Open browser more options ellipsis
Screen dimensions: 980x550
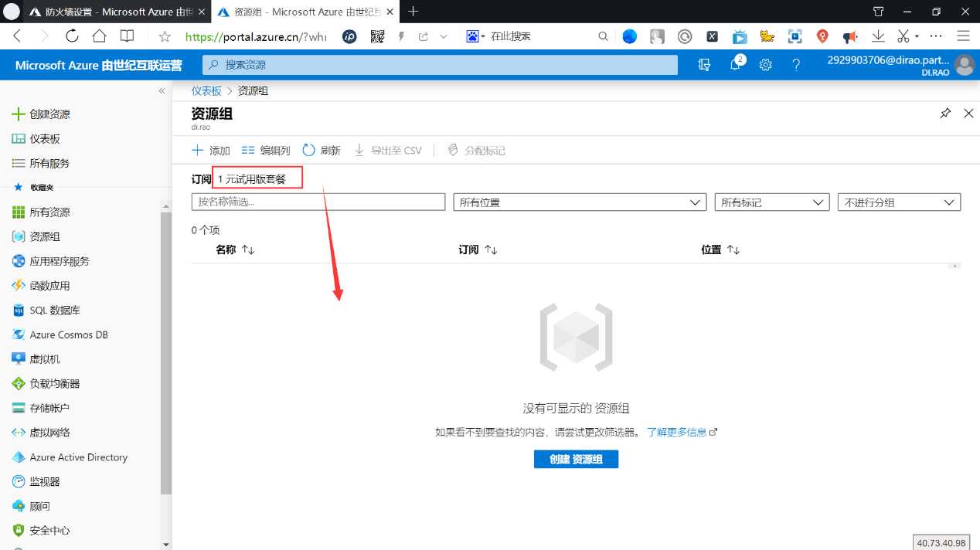coord(936,36)
